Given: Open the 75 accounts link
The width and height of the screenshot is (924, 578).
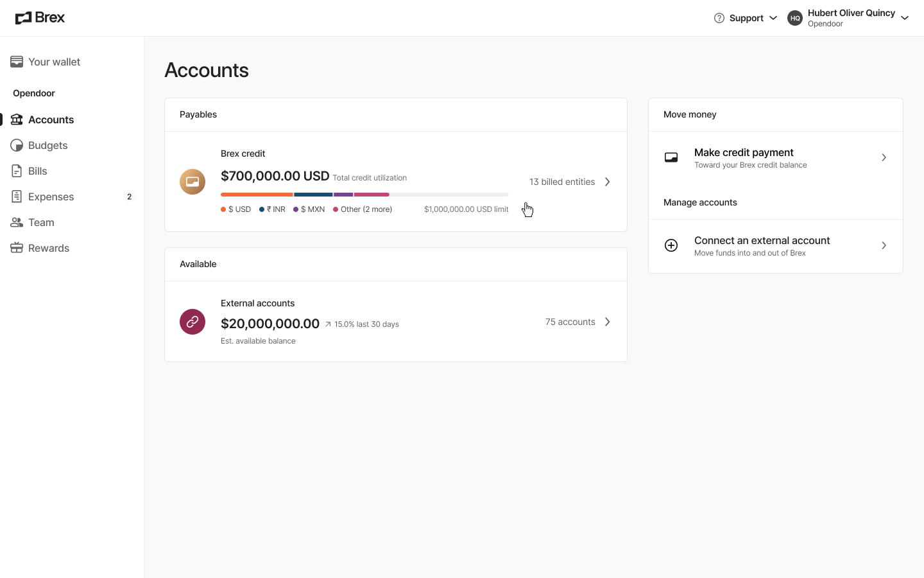Looking at the screenshot, I should [570, 322].
